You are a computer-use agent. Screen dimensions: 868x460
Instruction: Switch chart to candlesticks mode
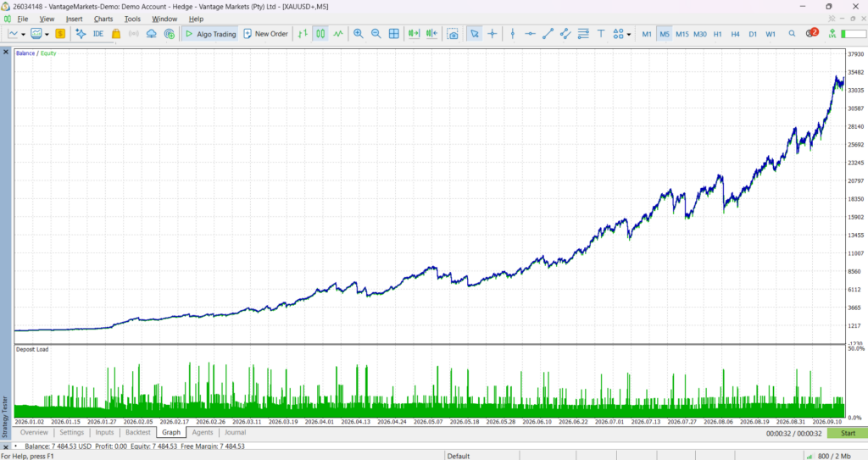pyautogui.click(x=320, y=34)
